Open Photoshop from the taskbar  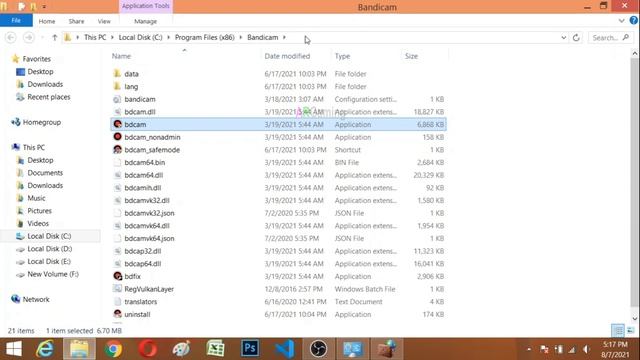point(250,349)
